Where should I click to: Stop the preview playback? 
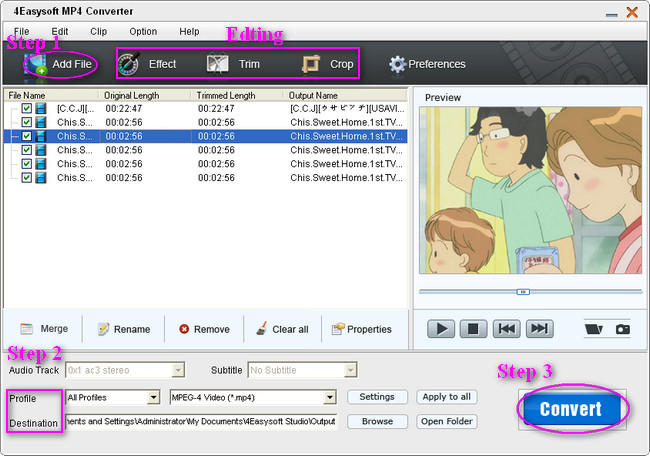click(x=473, y=329)
